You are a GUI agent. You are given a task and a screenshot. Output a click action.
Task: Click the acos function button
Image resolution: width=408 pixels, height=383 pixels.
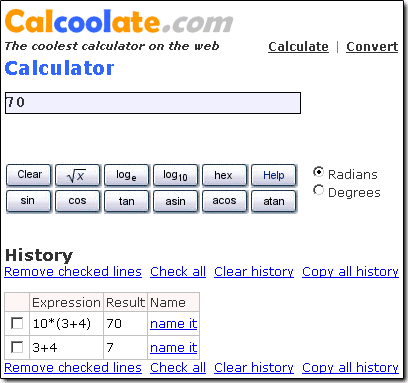224,201
